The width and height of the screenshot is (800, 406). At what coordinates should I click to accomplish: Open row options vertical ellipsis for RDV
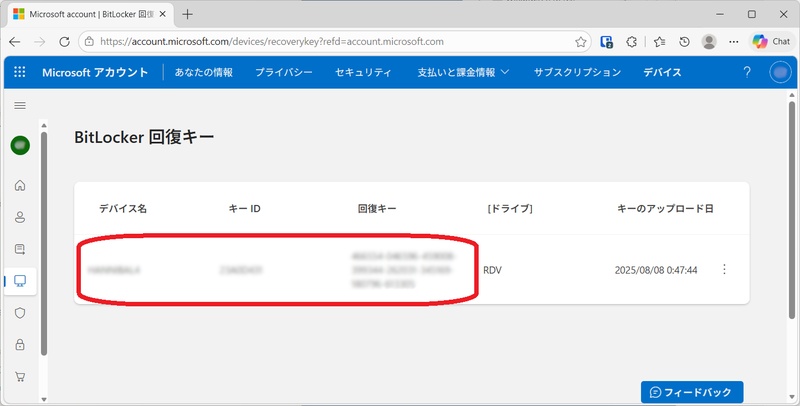724,269
